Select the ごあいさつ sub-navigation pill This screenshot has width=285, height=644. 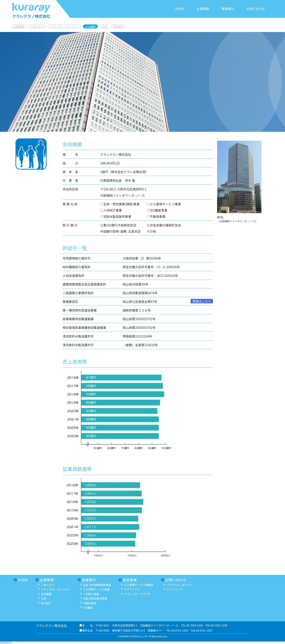tap(37, 26)
